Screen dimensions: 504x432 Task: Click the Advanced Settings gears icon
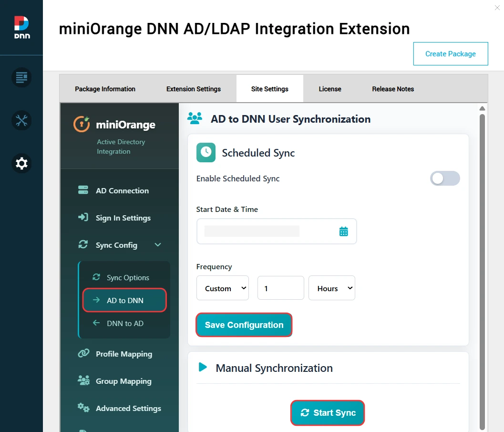click(83, 408)
